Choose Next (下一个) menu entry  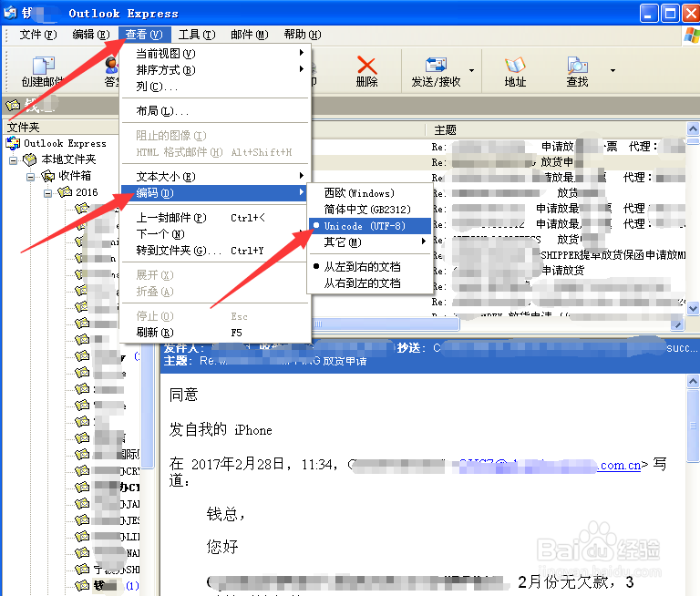[x=214, y=234]
